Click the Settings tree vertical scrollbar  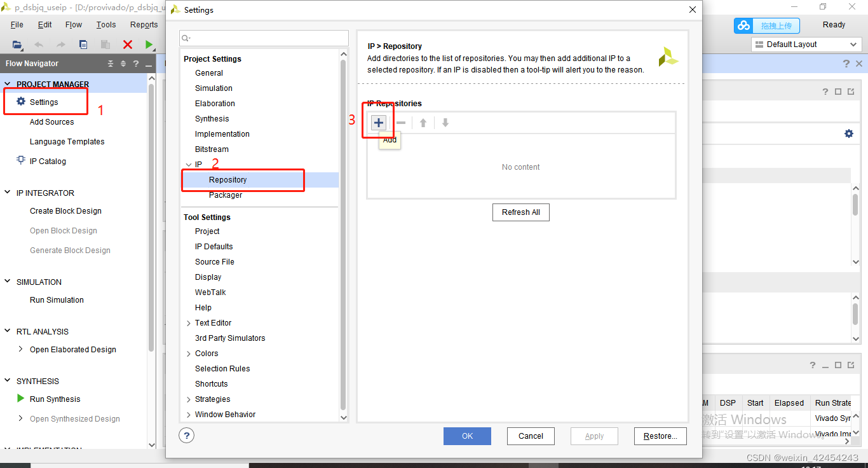pyautogui.click(x=344, y=235)
